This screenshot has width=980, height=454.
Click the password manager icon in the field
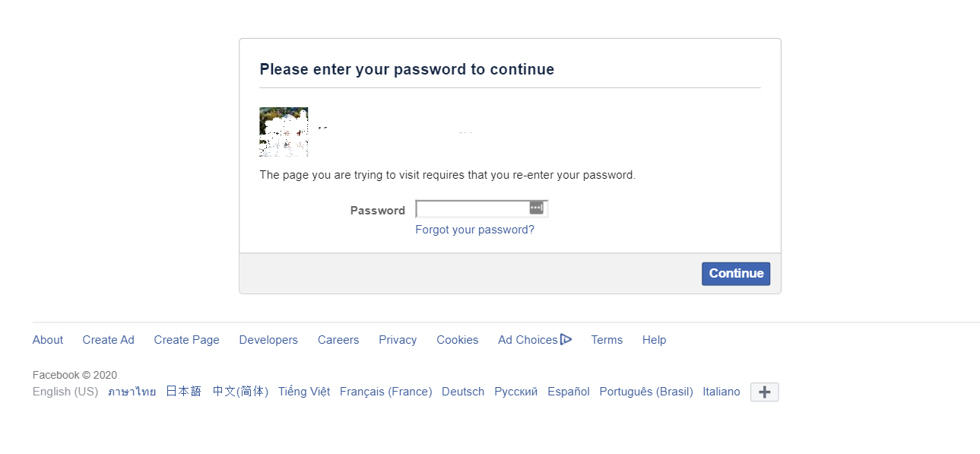(x=536, y=208)
